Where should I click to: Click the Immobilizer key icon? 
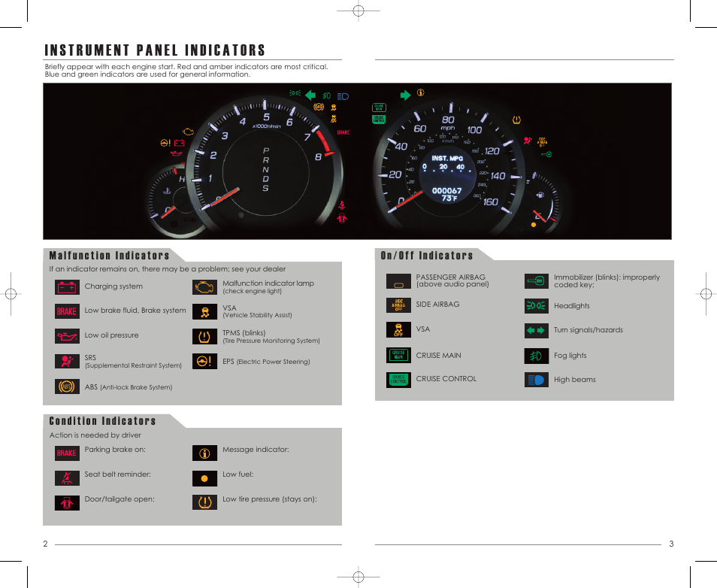[x=537, y=281]
